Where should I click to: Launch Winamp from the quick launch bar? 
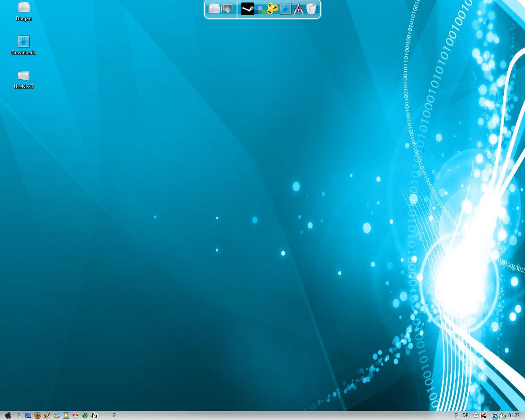pyautogui.click(x=47, y=415)
